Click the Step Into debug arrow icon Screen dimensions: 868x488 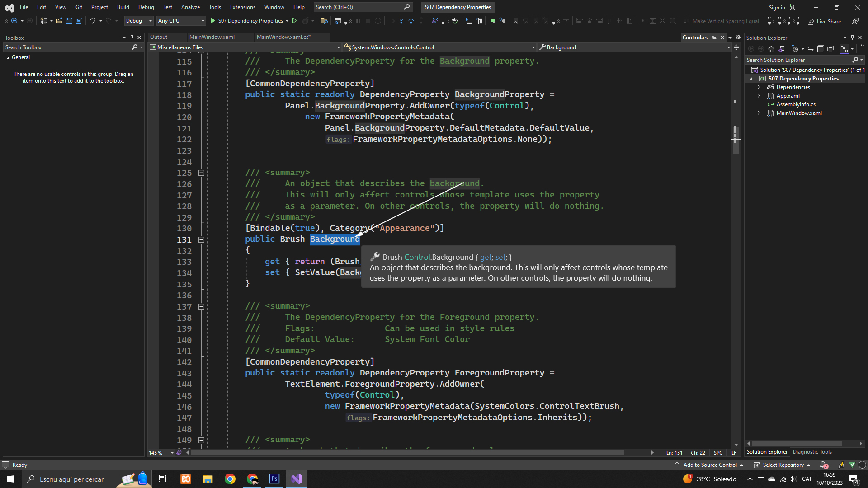[401, 21]
